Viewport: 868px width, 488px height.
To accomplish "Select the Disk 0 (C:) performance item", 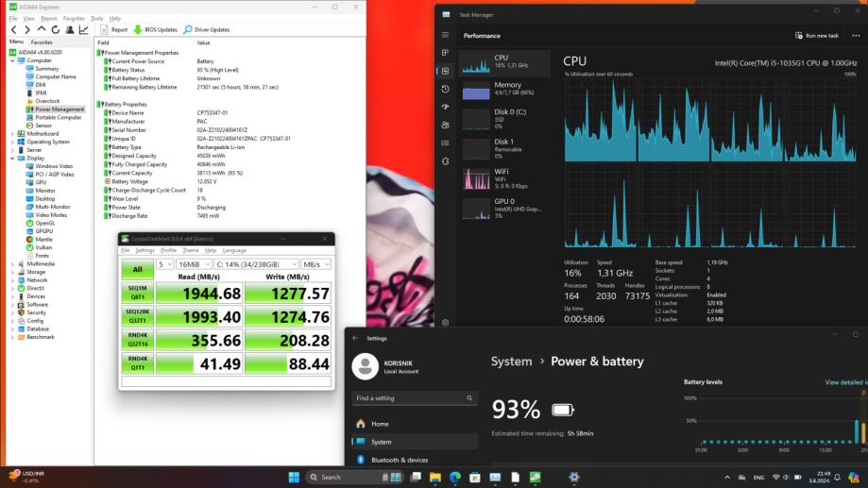I will (x=504, y=119).
